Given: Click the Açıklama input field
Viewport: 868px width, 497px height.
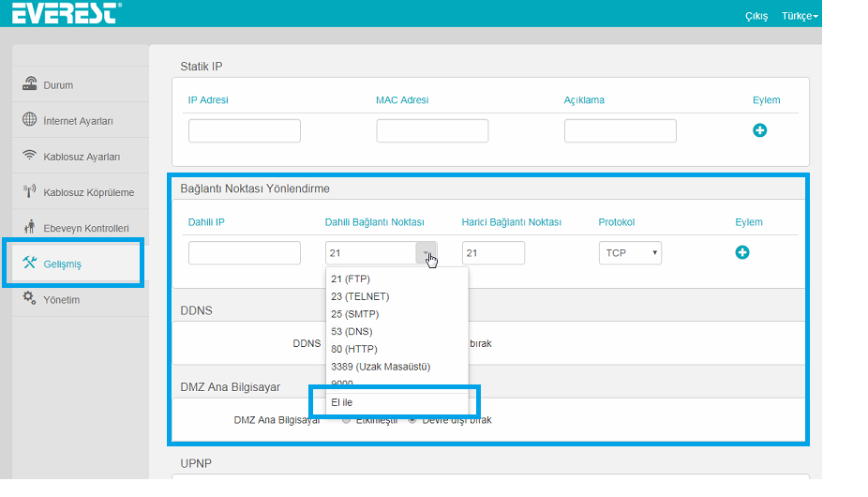Looking at the screenshot, I should pos(620,130).
